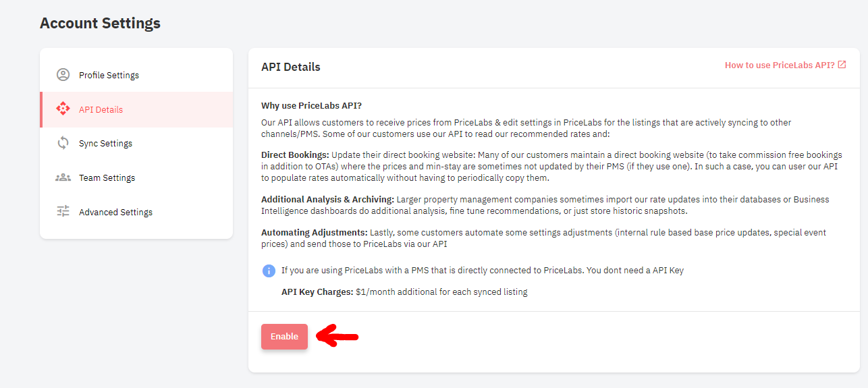Click the Profile Settings person icon
This screenshot has width=868, height=388.
click(x=63, y=75)
